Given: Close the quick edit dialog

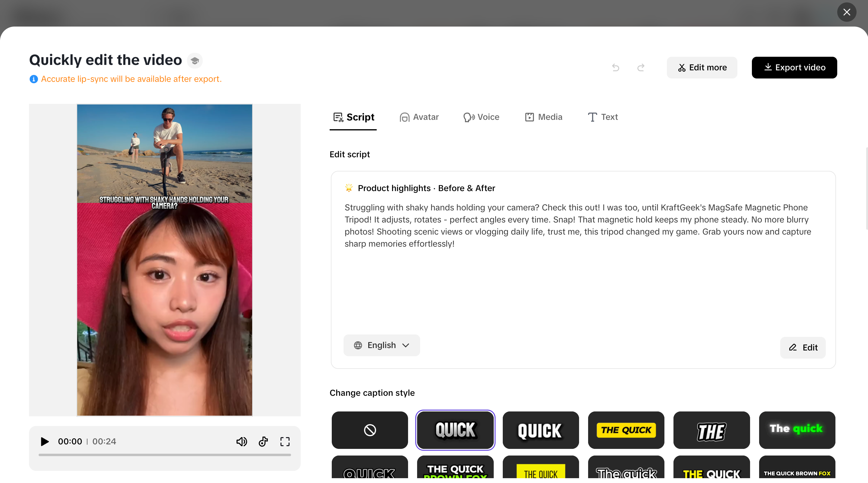Looking at the screenshot, I should (846, 12).
